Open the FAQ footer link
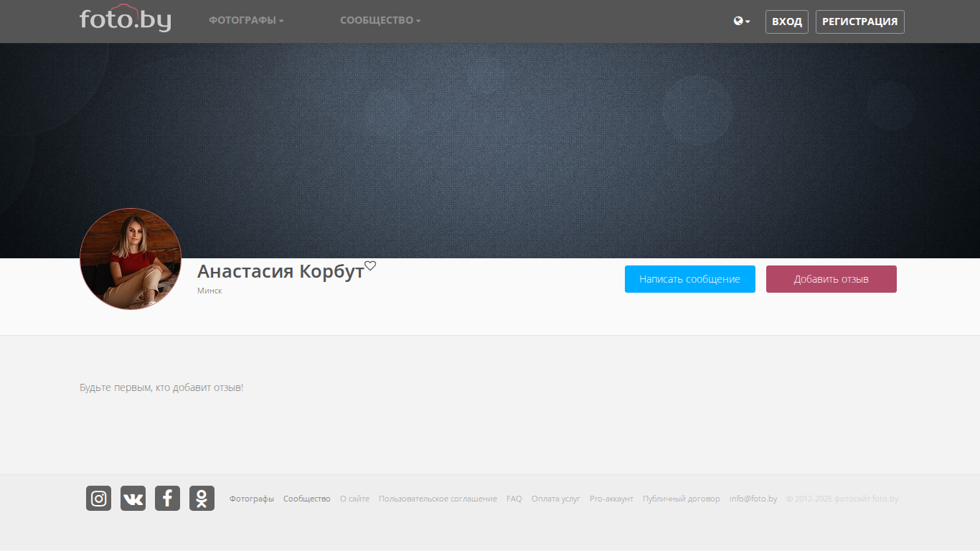 pyautogui.click(x=514, y=499)
